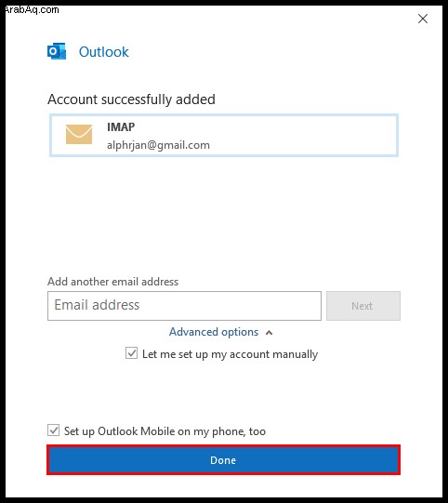Click the envelope icon on IMAP account
448x503 pixels.
click(x=79, y=134)
